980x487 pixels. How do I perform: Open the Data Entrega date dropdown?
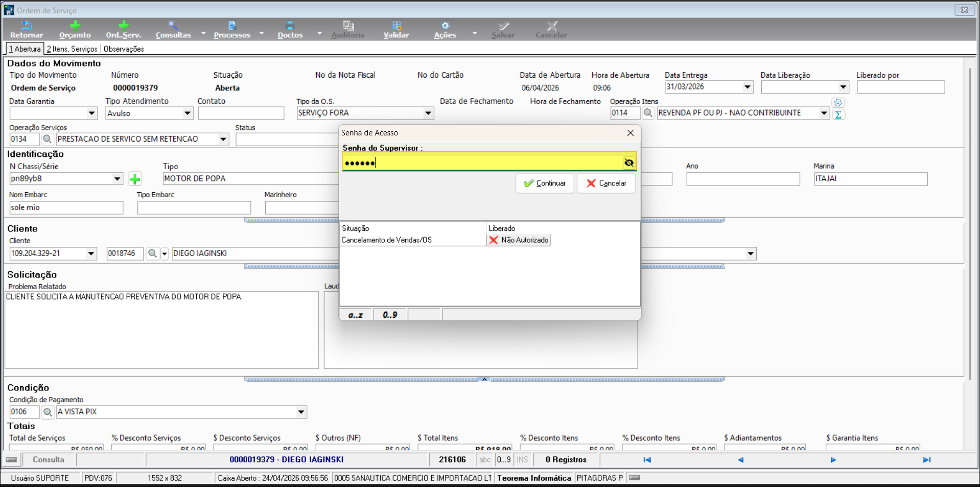[x=748, y=87]
